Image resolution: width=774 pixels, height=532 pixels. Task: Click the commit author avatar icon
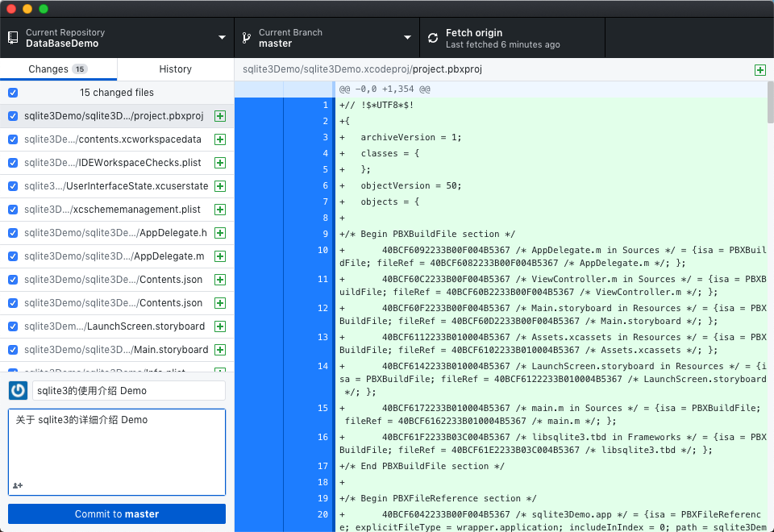[x=19, y=390]
